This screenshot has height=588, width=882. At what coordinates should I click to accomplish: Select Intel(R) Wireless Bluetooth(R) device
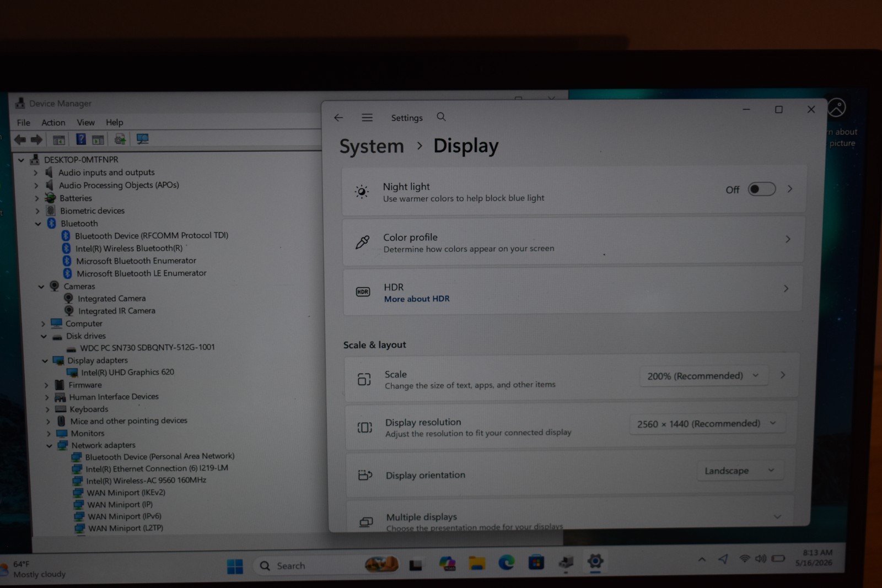coord(129,249)
